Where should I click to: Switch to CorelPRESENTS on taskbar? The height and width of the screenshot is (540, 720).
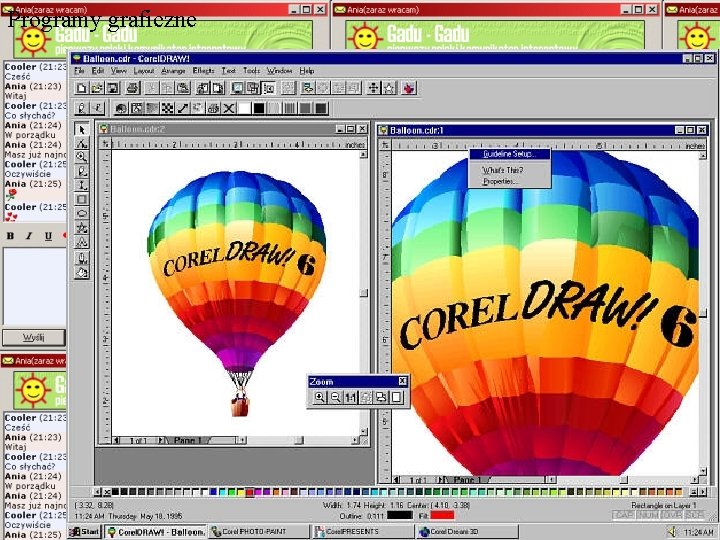click(x=363, y=532)
